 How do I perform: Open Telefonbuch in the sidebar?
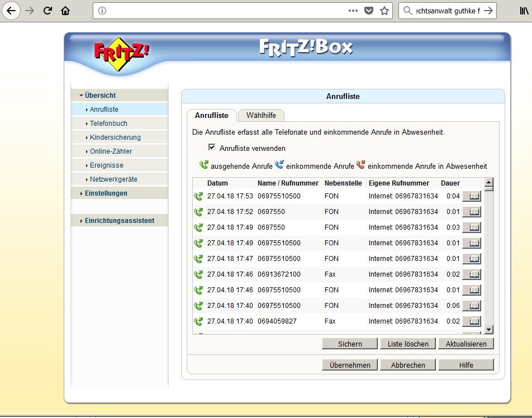coord(120,123)
